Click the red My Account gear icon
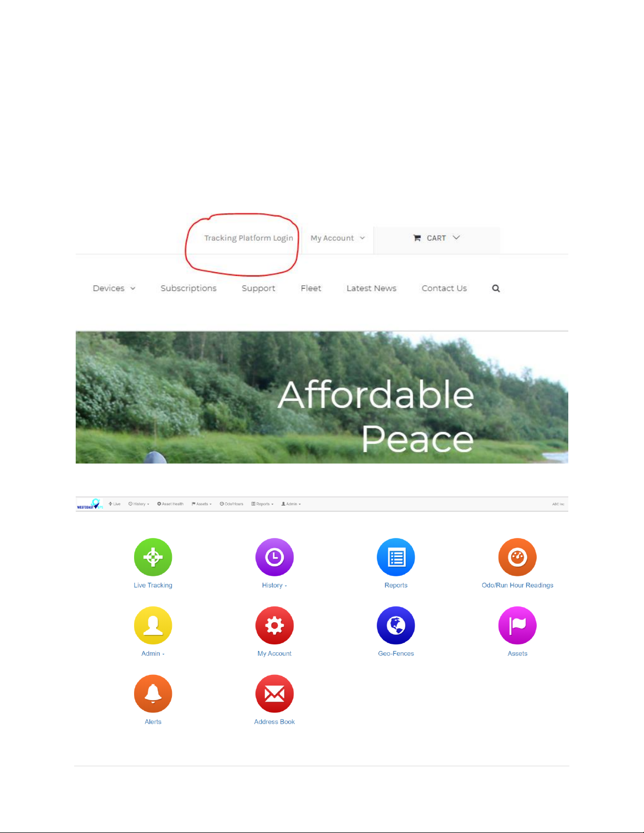 click(274, 625)
